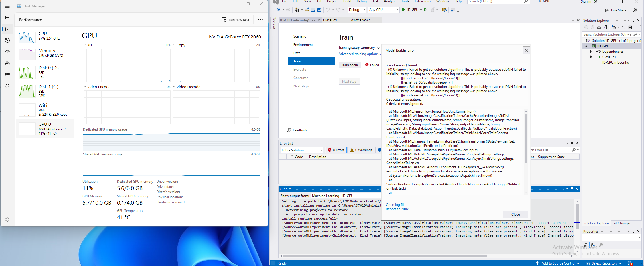Open the Git menu in Visual Studio

tap(319, 1)
